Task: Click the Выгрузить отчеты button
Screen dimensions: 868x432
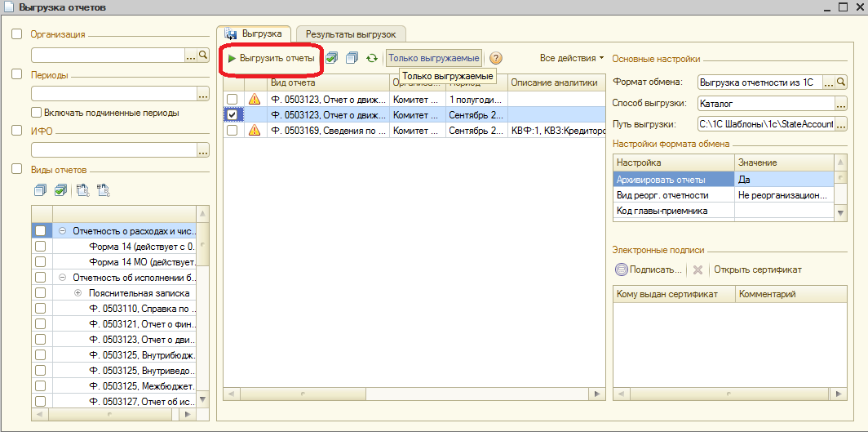Action: click(272, 58)
